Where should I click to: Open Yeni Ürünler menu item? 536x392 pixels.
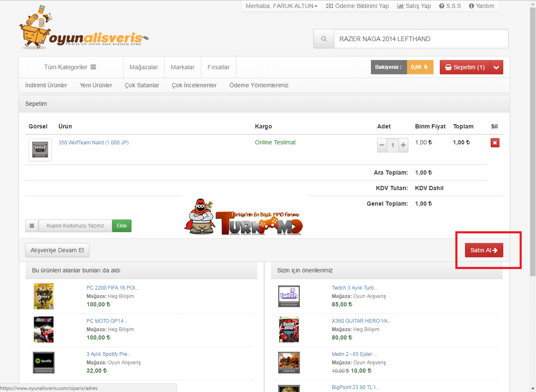(96, 85)
